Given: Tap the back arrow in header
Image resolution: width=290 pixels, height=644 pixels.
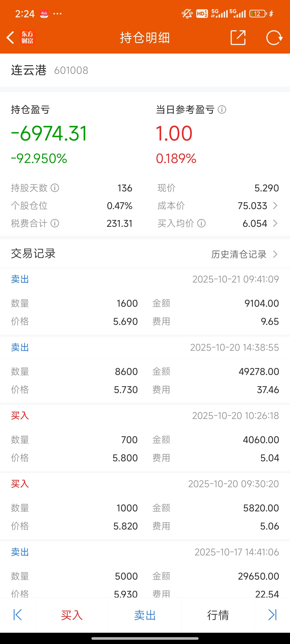Looking at the screenshot, I should (10, 38).
